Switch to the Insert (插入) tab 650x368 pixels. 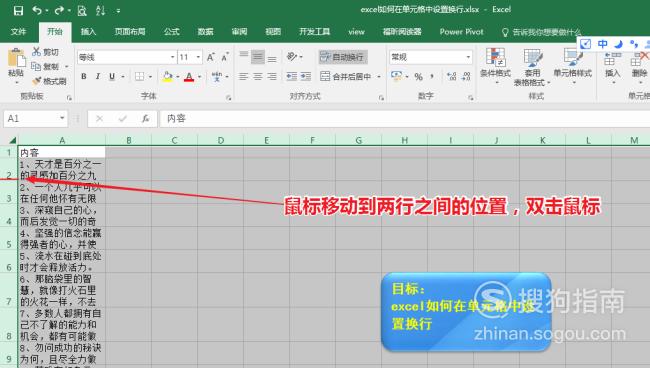[88, 31]
